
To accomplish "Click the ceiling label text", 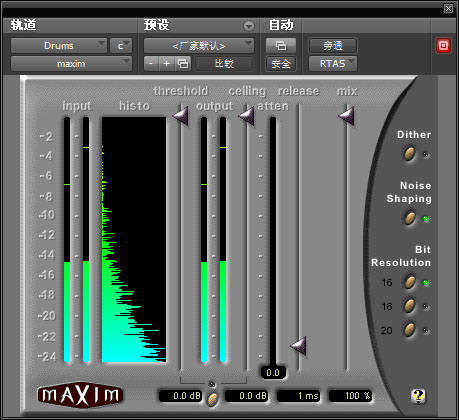I will (x=247, y=91).
